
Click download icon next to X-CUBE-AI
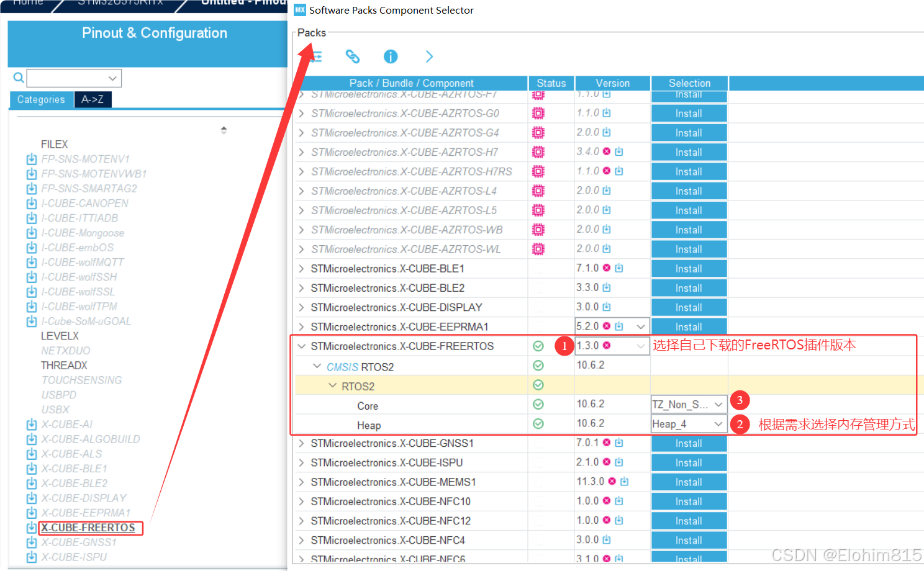click(32, 425)
